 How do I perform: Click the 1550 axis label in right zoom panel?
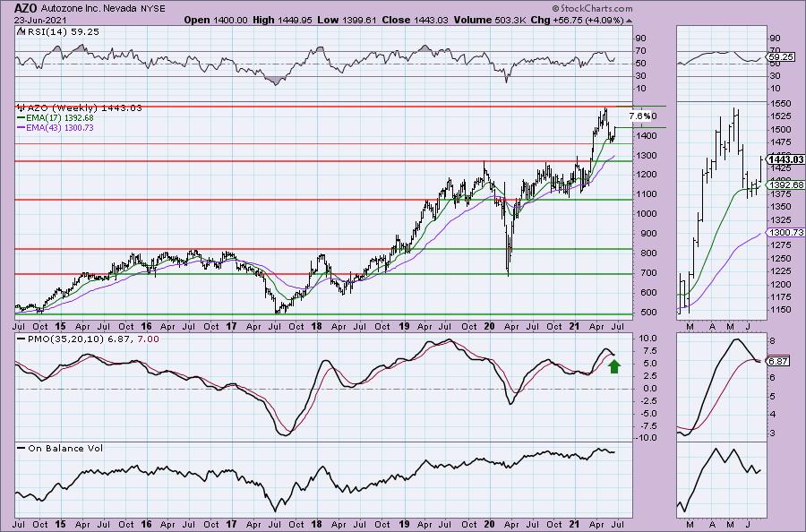(x=781, y=103)
